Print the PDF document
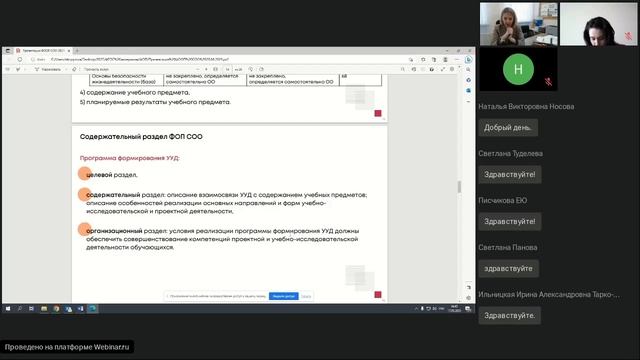 pyautogui.click(x=413, y=69)
